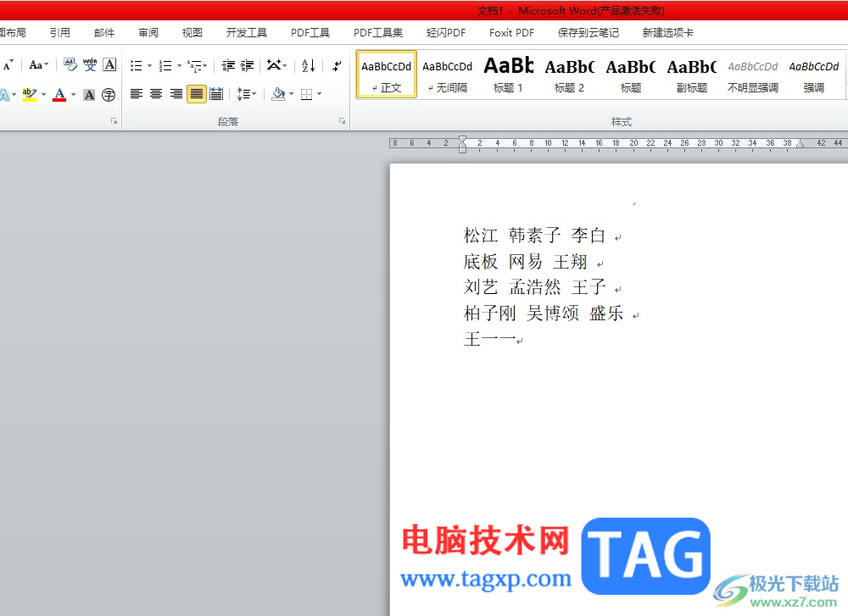Image resolution: width=848 pixels, height=616 pixels.
Task: Open the Asian Layout tool
Action: pos(274,65)
